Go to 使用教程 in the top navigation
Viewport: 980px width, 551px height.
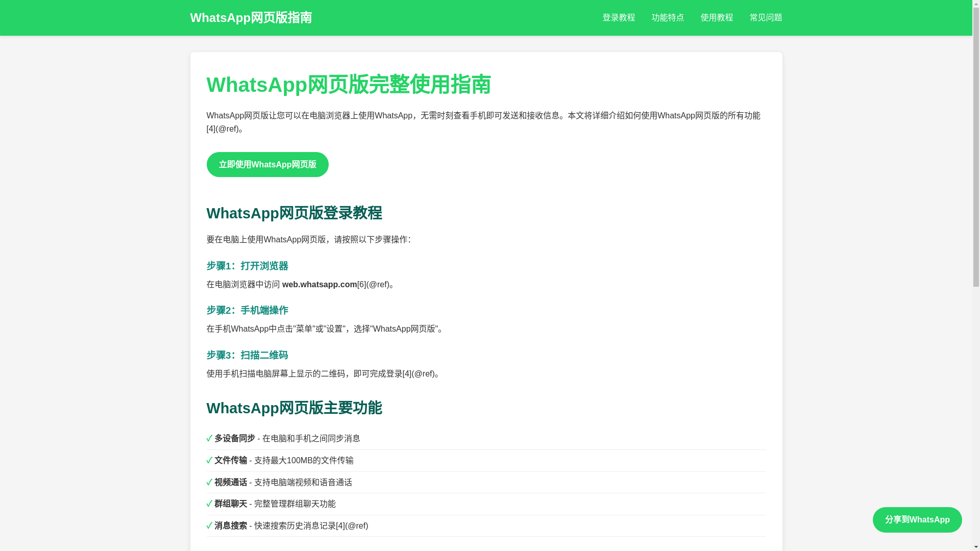click(x=717, y=18)
